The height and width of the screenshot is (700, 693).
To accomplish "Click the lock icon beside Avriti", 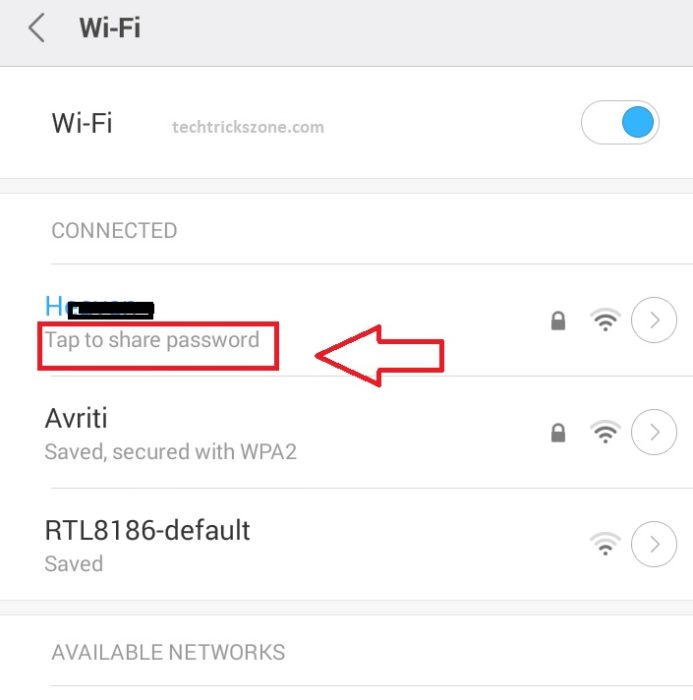I will (x=558, y=433).
